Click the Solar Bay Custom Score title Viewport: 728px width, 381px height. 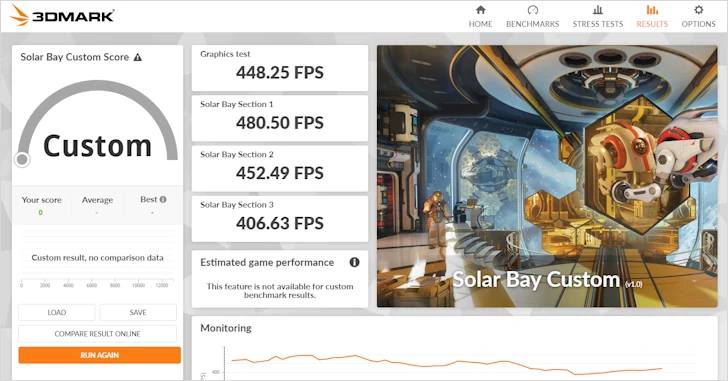pos(75,57)
